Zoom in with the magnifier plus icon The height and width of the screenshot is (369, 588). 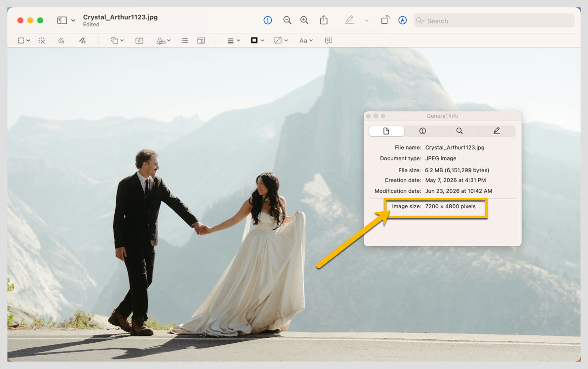point(304,20)
